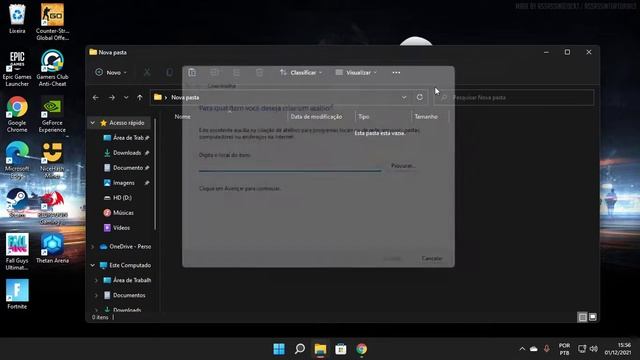The width and height of the screenshot is (640, 360).
Task: Open File Explorer from the taskbar
Action: click(x=320, y=349)
